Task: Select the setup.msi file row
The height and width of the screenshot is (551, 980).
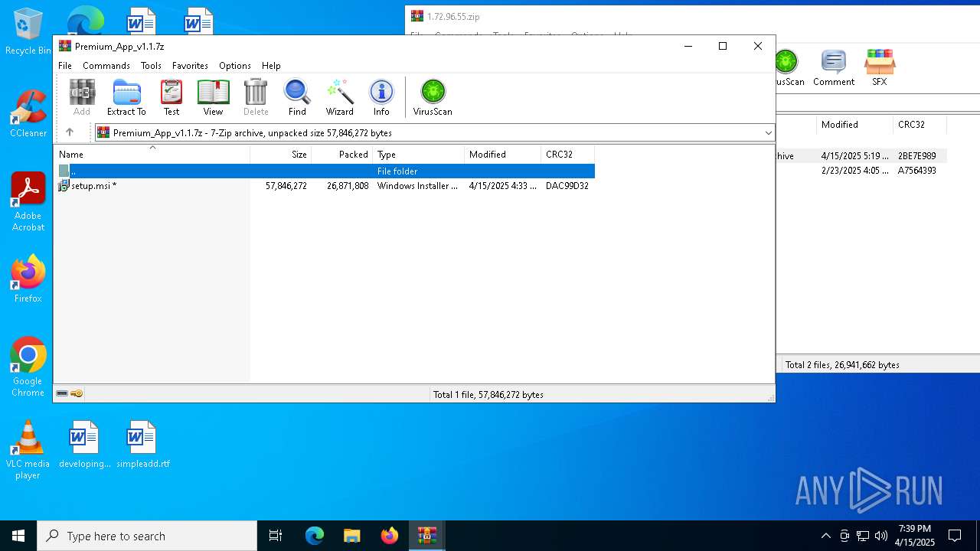Action: point(324,186)
